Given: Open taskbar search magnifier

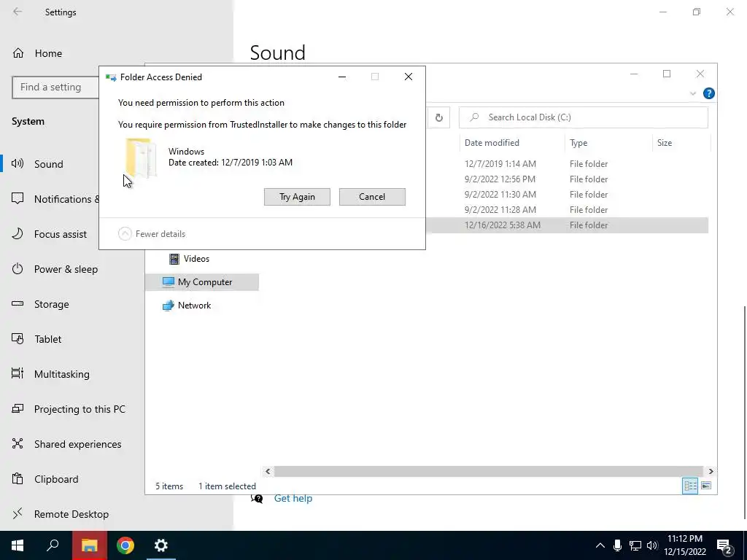Looking at the screenshot, I should tap(53, 545).
